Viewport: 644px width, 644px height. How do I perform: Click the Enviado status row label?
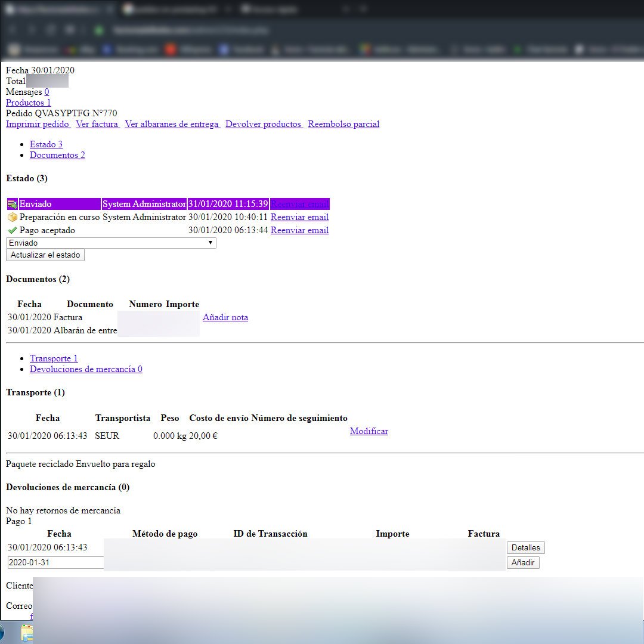point(35,204)
